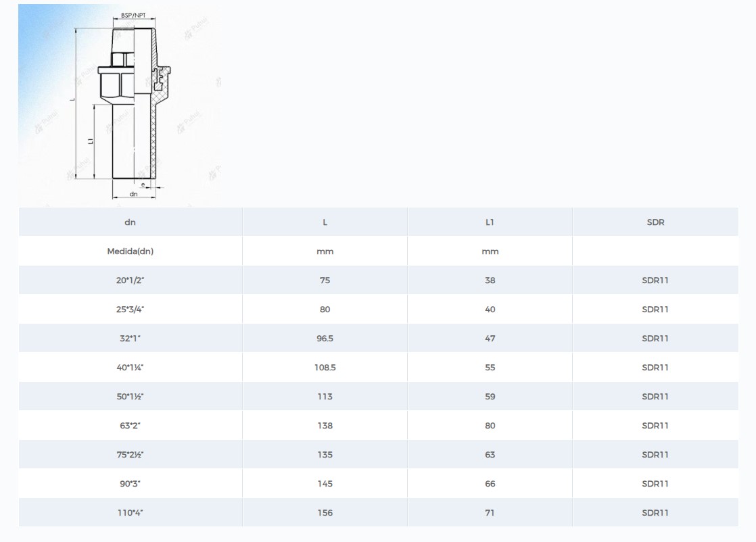756x542 pixels.
Task: Click L value 156
Action: click(325, 513)
